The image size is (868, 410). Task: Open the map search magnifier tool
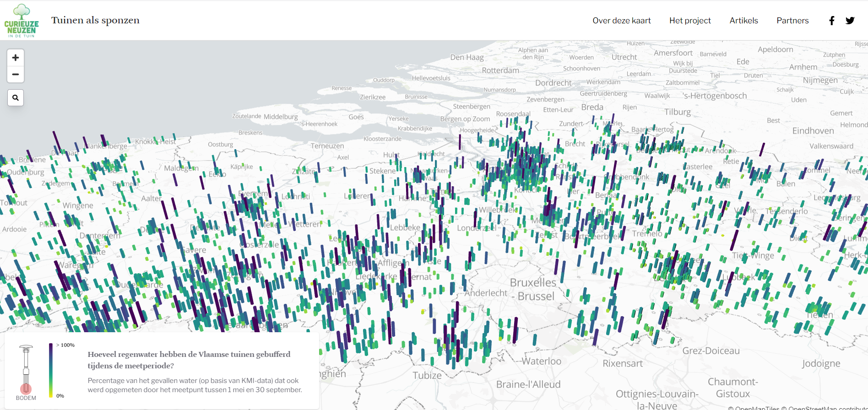[x=16, y=97]
